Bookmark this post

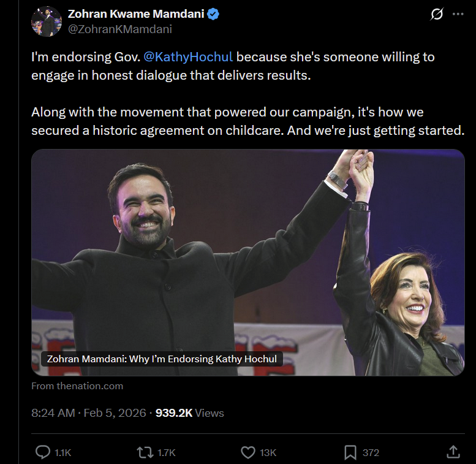click(350, 452)
